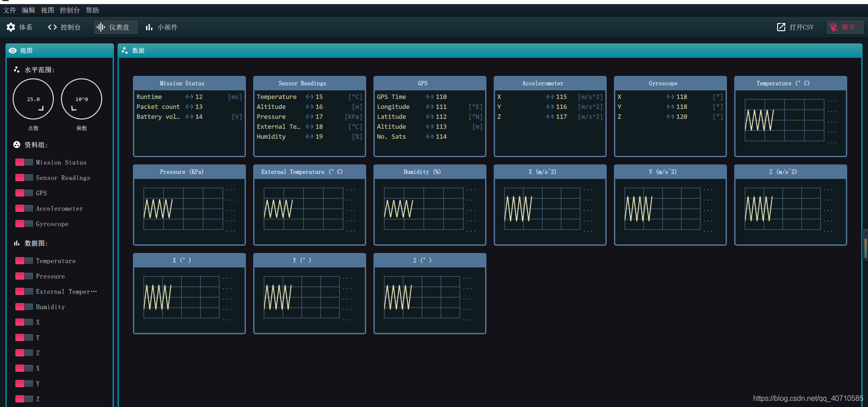Toggle the GPS group switch
868x407 pixels.
point(24,193)
